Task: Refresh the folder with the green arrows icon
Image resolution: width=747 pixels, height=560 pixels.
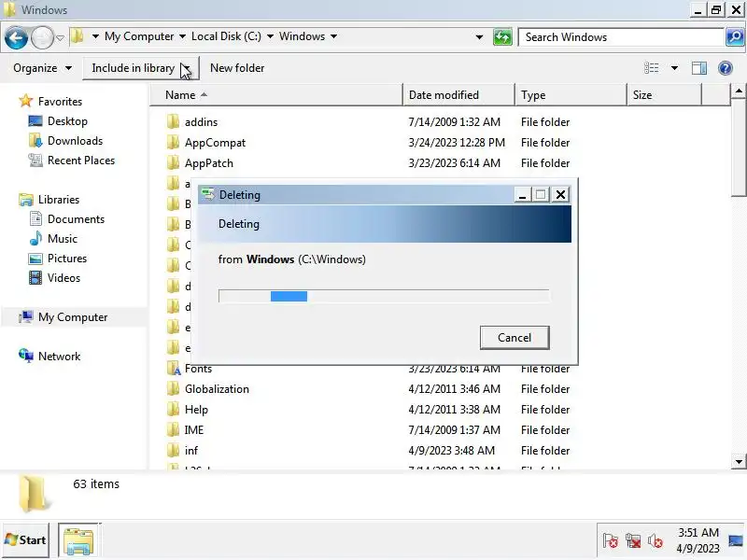Action: (502, 37)
